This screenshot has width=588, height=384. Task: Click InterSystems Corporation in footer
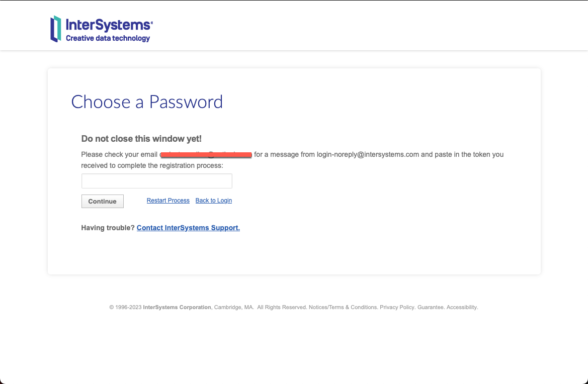(x=177, y=307)
